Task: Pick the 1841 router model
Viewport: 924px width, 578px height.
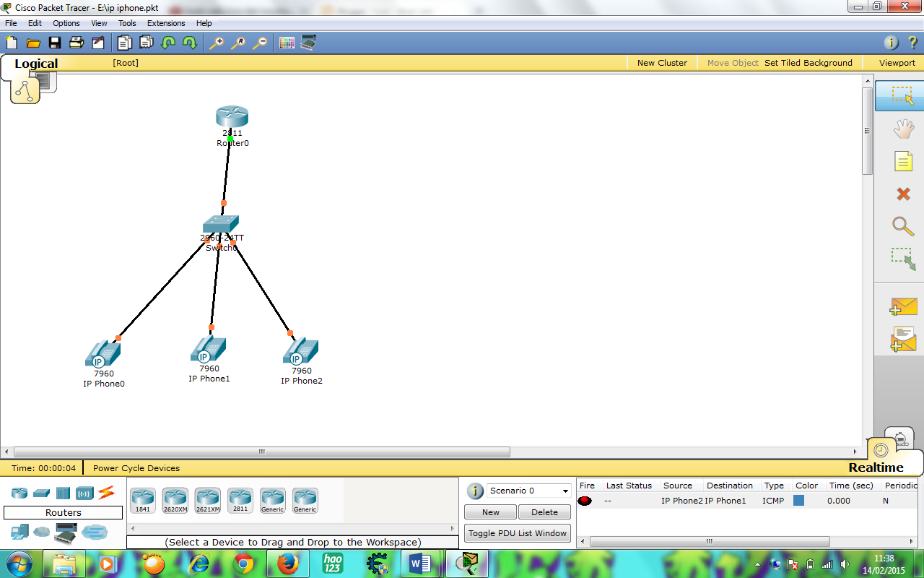Action: tap(142, 500)
